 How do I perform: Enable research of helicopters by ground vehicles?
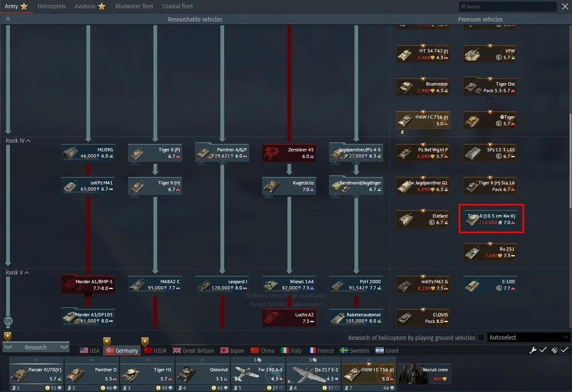(x=481, y=338)
